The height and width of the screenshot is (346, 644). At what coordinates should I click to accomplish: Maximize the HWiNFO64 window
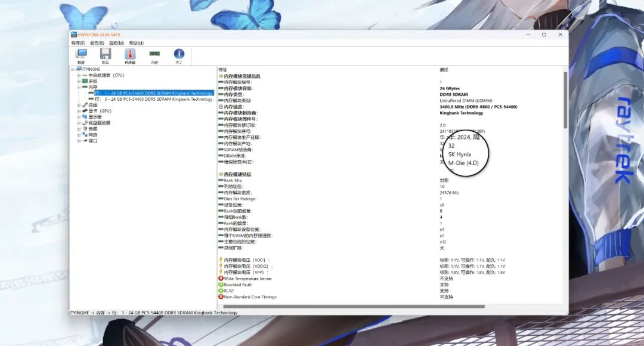click(544, 35)
